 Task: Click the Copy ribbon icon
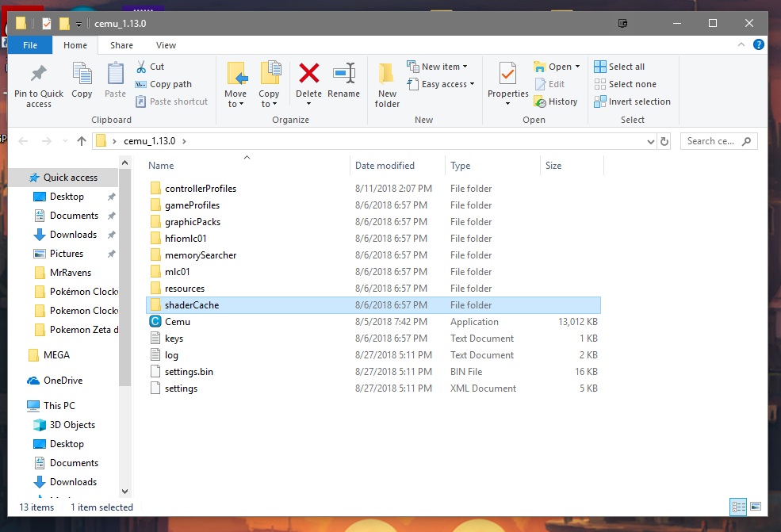(x=82, y=75)
